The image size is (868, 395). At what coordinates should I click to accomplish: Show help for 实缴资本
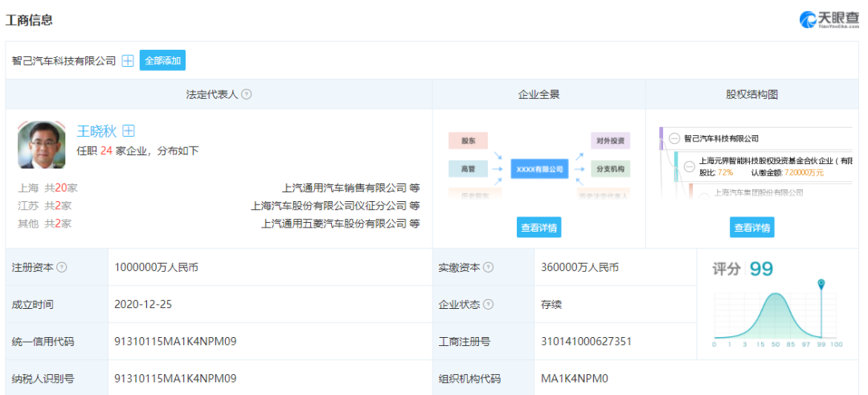click(489, 267)
